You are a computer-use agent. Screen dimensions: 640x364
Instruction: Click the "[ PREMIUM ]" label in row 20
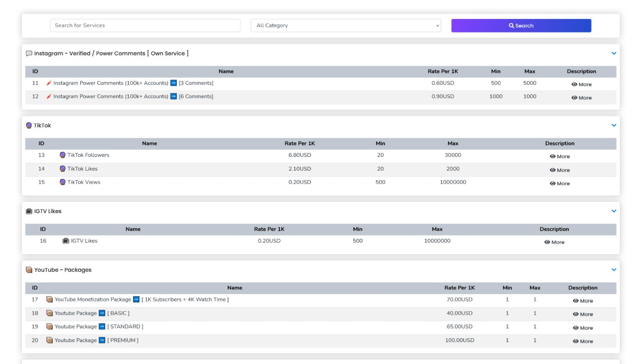(x=123, y=340)
